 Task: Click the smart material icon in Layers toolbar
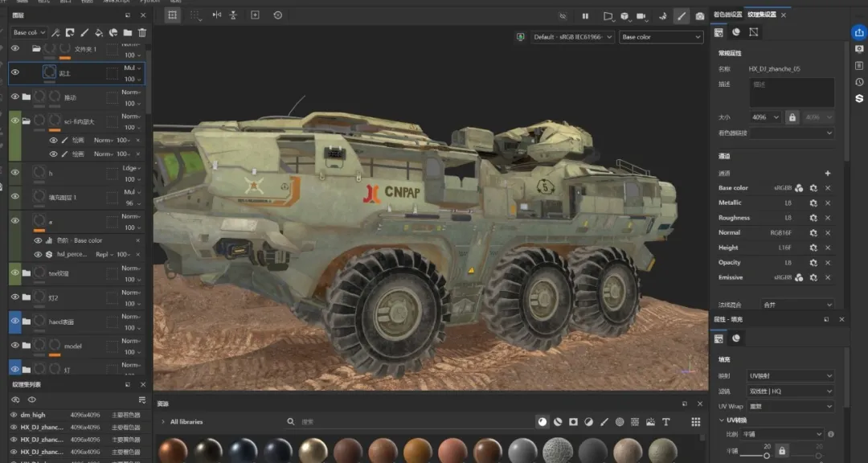[x=113, y=33]
